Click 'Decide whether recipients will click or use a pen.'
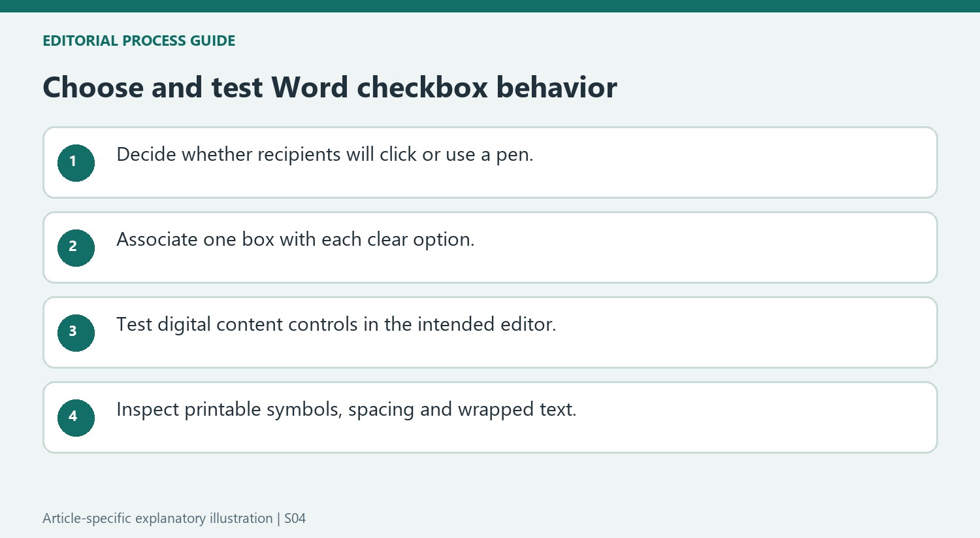 coord(325,155)
